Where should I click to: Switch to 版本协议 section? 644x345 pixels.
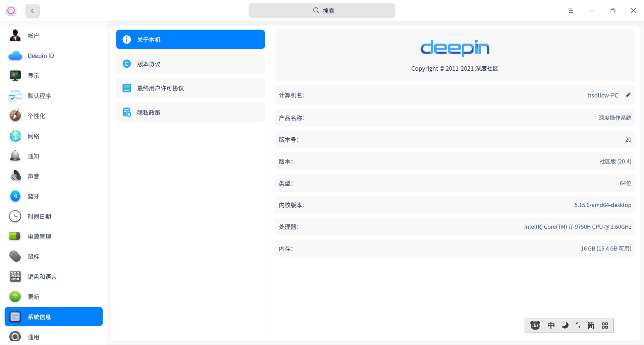pyautogui.click(x=190, y=64)
